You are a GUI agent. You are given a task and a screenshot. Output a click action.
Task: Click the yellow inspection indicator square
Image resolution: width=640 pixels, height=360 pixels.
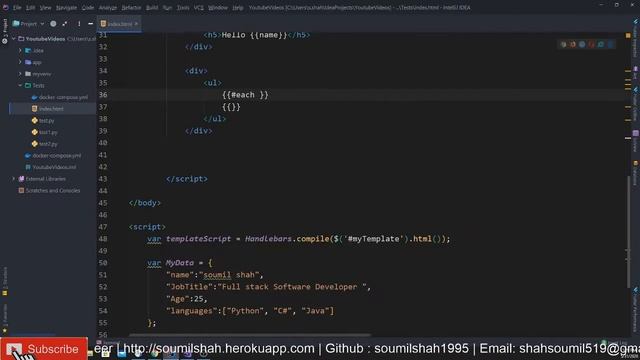pos(628,36)
